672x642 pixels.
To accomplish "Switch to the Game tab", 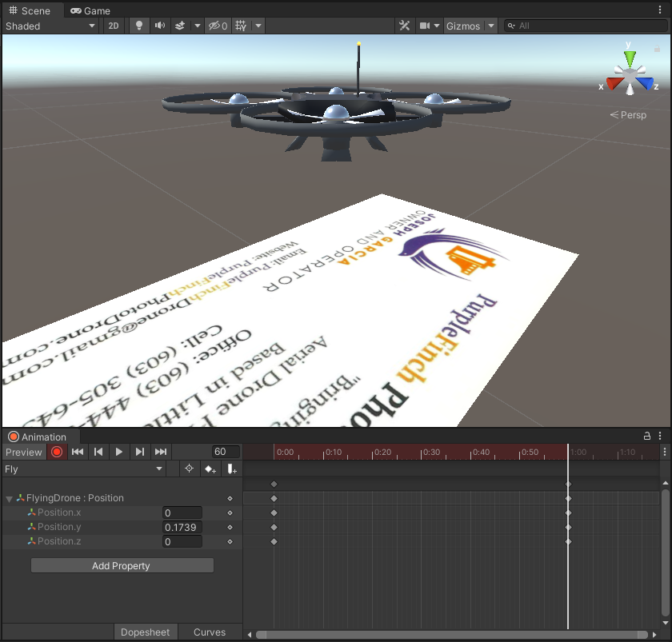I will (x=90, y=10).
